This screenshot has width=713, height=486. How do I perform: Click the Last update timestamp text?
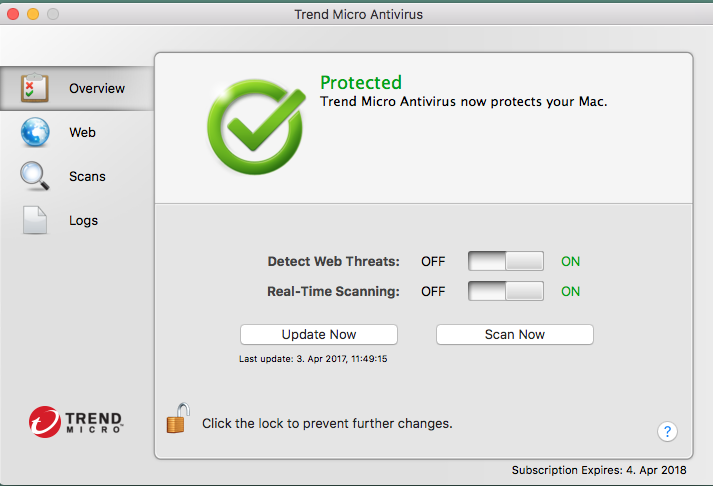coord(313,358)
